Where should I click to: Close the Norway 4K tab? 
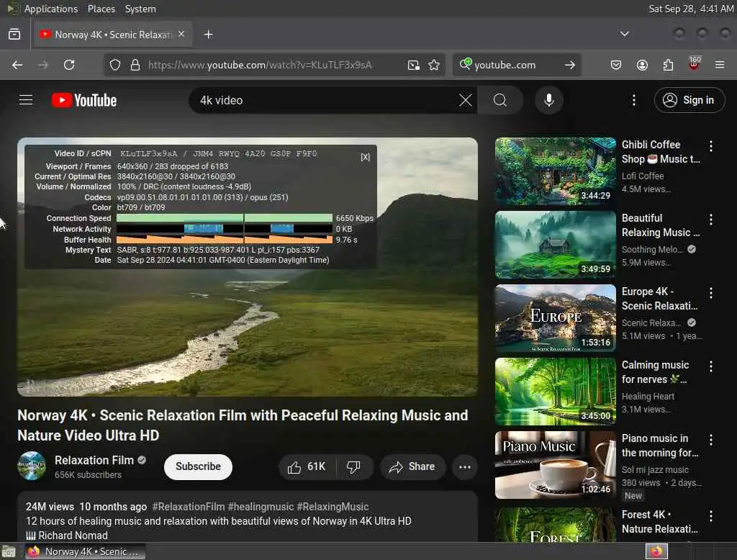coord(181,35)
